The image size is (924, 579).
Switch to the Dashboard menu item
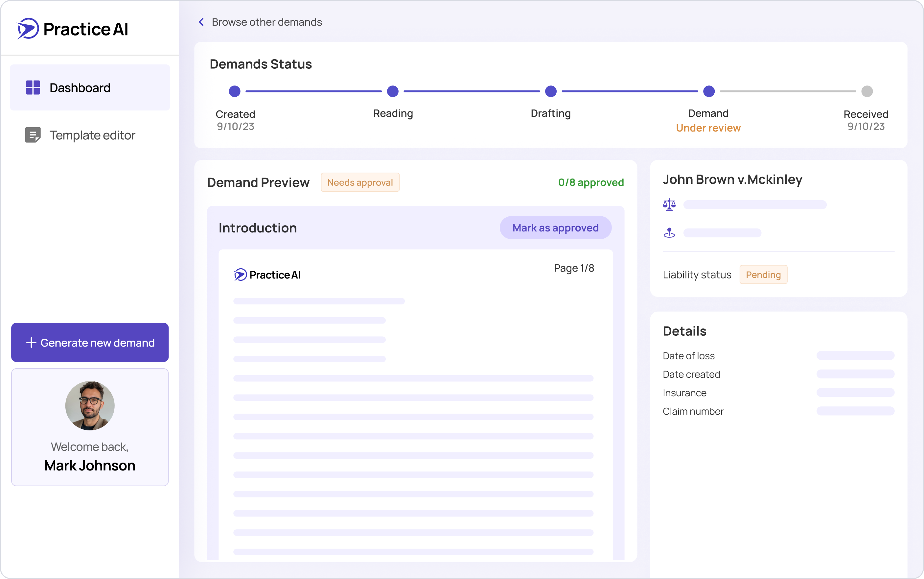tap(80, 87)
